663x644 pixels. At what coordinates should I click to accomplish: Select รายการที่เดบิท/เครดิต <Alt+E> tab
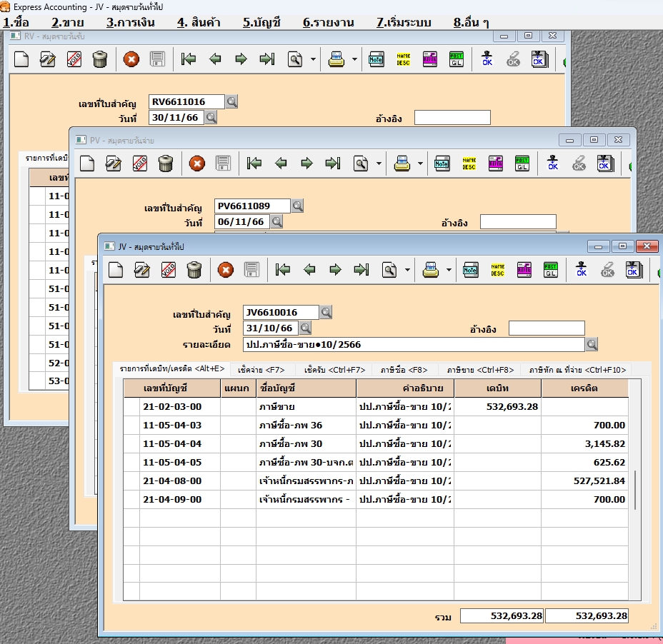click(x=172, y=368)
